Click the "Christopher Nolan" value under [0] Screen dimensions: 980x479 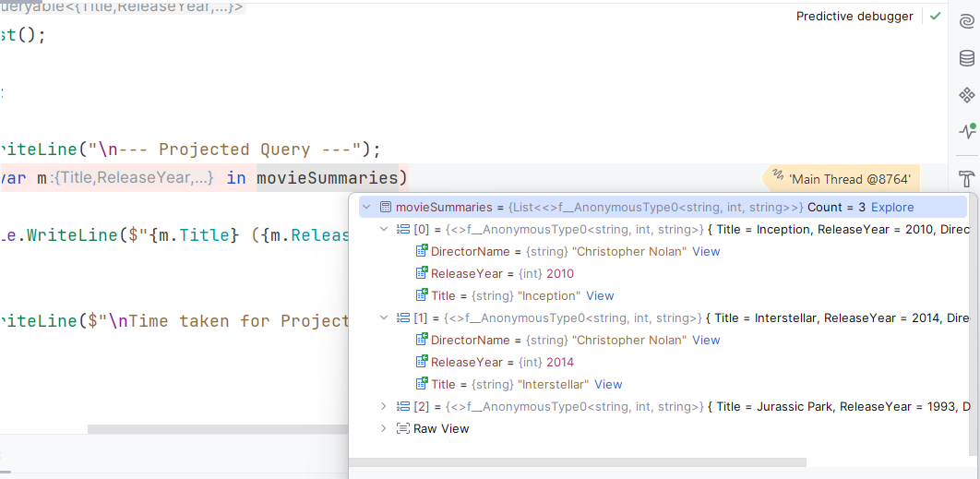[x=630, y=251]
